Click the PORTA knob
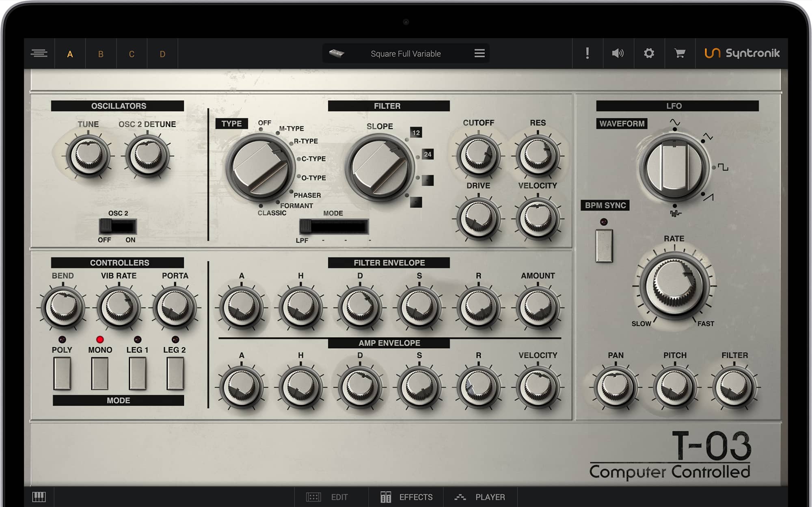812x507 pixels. click(x=175, y=308)
